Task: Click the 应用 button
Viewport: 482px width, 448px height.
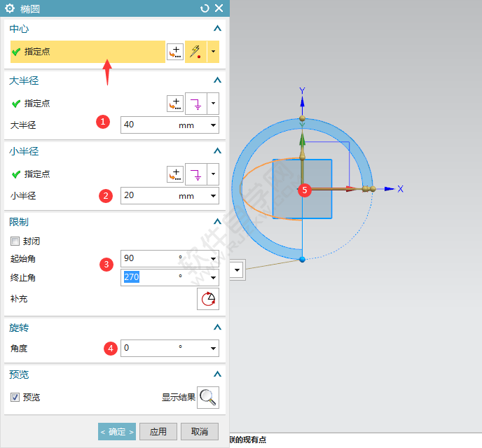Action: 158,432
